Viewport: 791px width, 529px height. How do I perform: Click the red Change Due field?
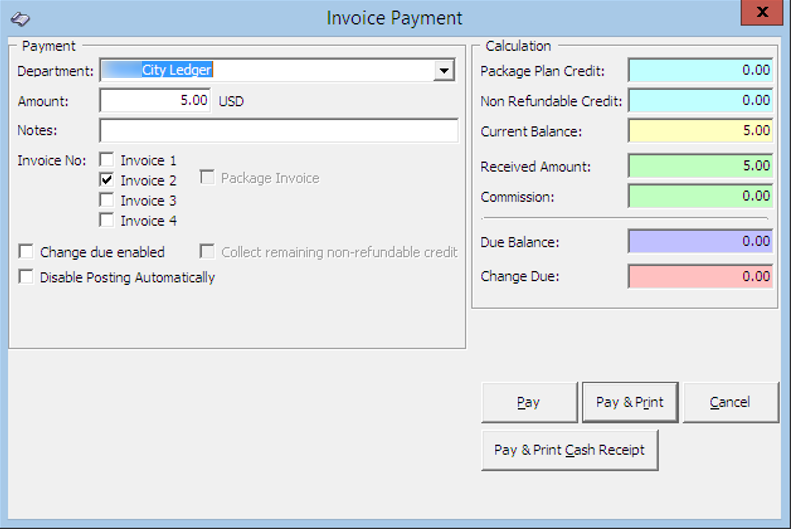700,276
